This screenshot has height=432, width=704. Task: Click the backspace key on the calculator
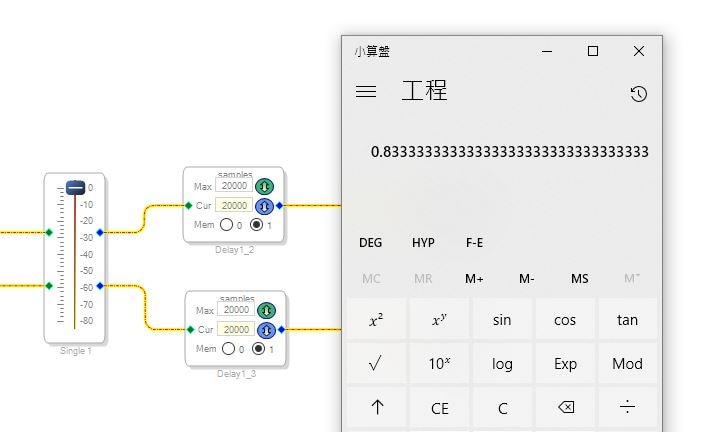tap(565, 407)
